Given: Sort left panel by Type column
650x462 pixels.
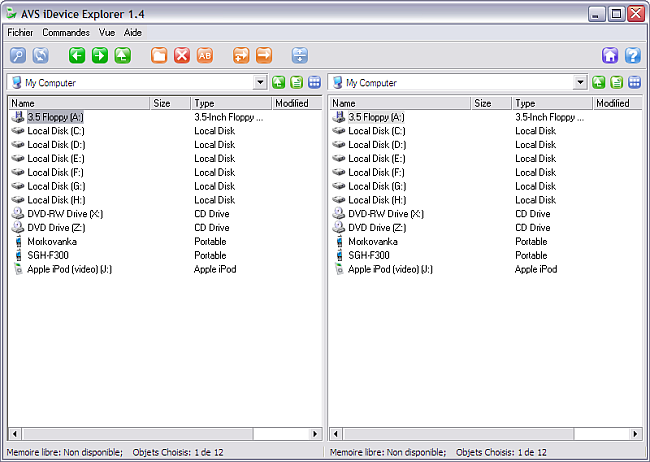Looking at the screenshot, I should pos(231,103).
